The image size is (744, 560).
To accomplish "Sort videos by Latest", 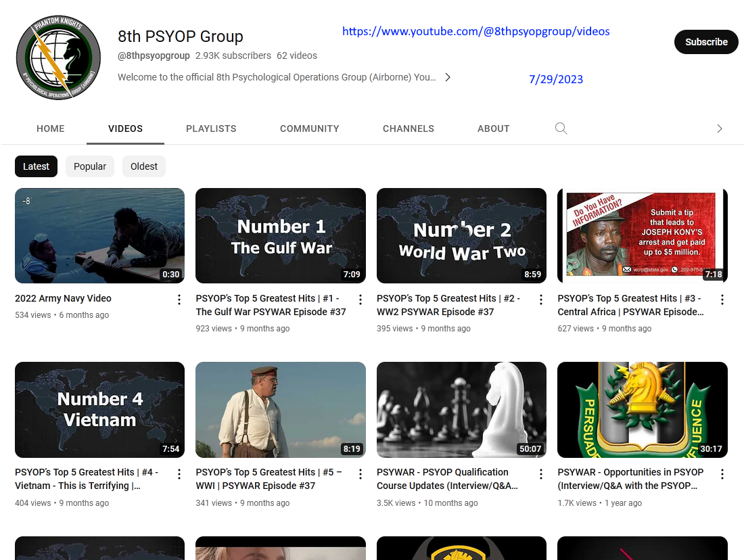I will pyautogui.click(x=36, y=166).
